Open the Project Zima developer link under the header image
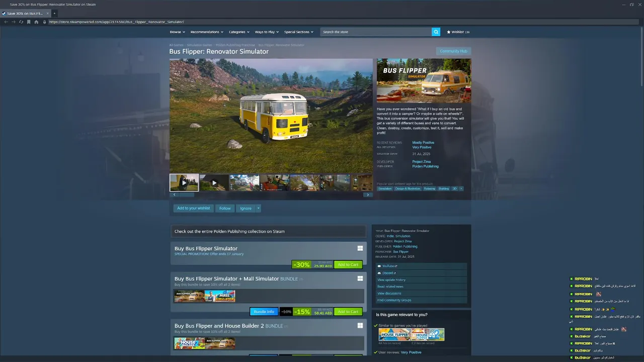This screenshot has height=362, width=644. point(422,162)
